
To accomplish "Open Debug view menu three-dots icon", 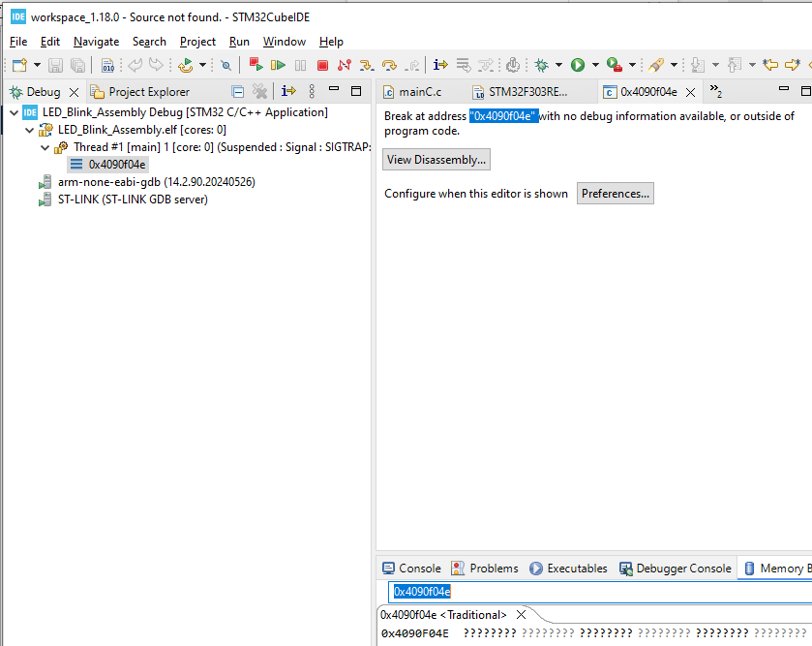I will [x=312, y=91].
